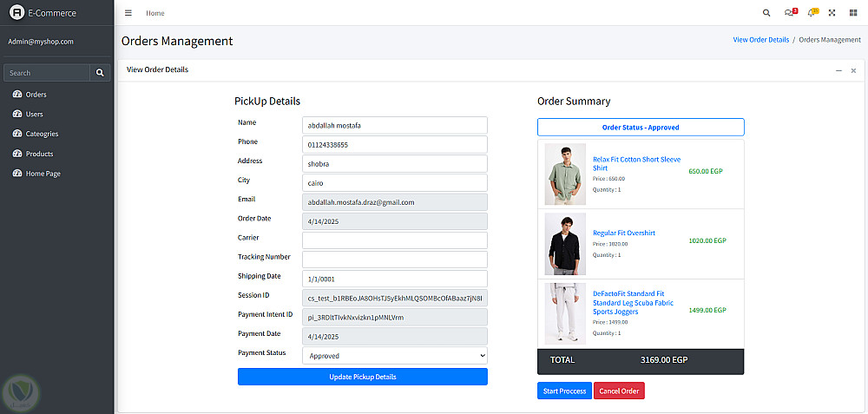Open the messages chat icon
The image size is (868, 414).
pyautogui.click(x=788, y=13)
